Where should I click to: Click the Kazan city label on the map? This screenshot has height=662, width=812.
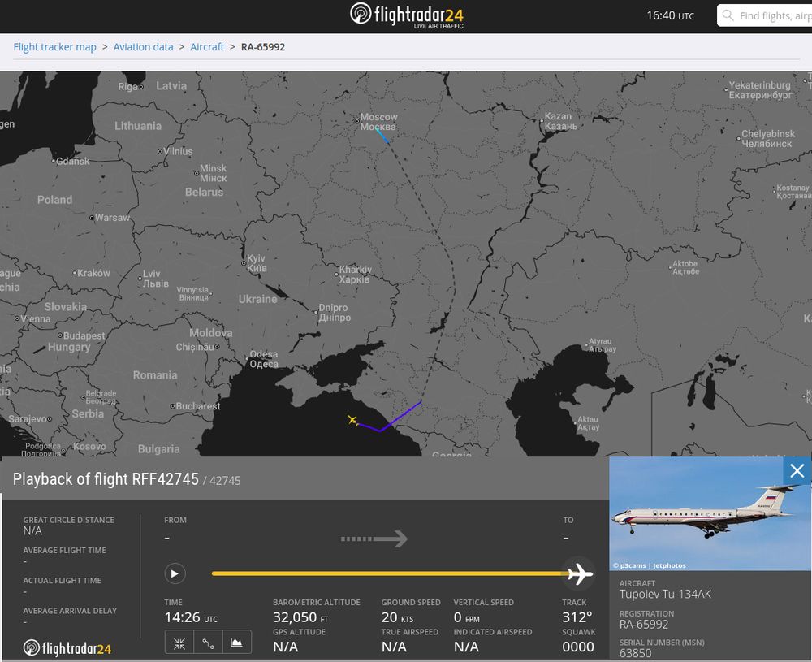[560, 121]
